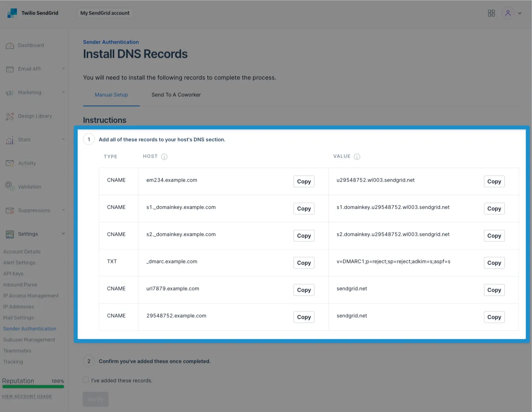532x412 pixels.
Task: Open Subuser Management under Settings
Action: (x=29, y=340)
